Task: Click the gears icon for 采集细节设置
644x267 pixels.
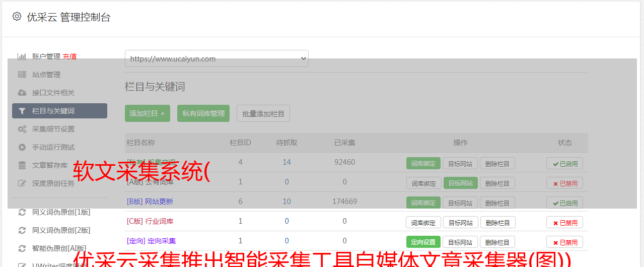Action: point(22,129)
